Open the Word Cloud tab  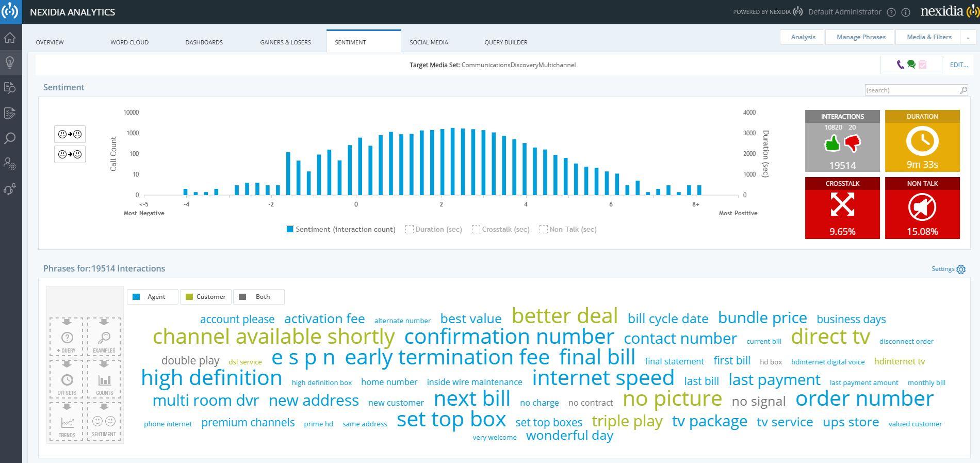click(129, 42)
